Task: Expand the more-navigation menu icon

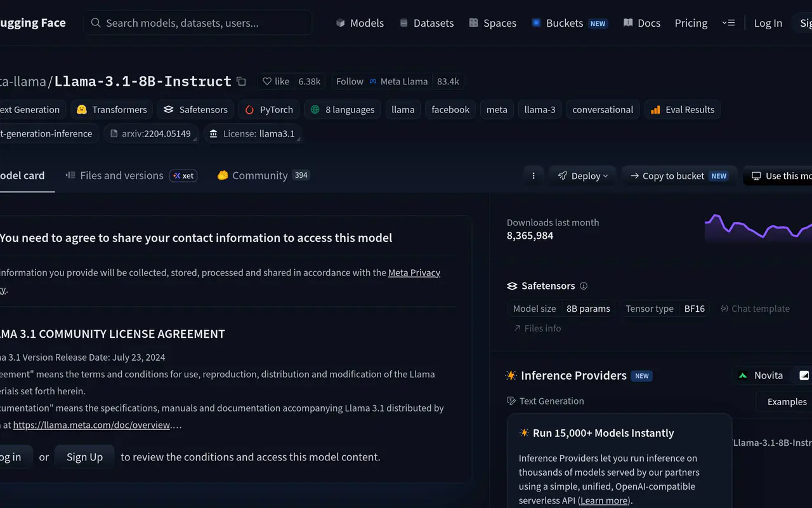Action: point(728,23)
